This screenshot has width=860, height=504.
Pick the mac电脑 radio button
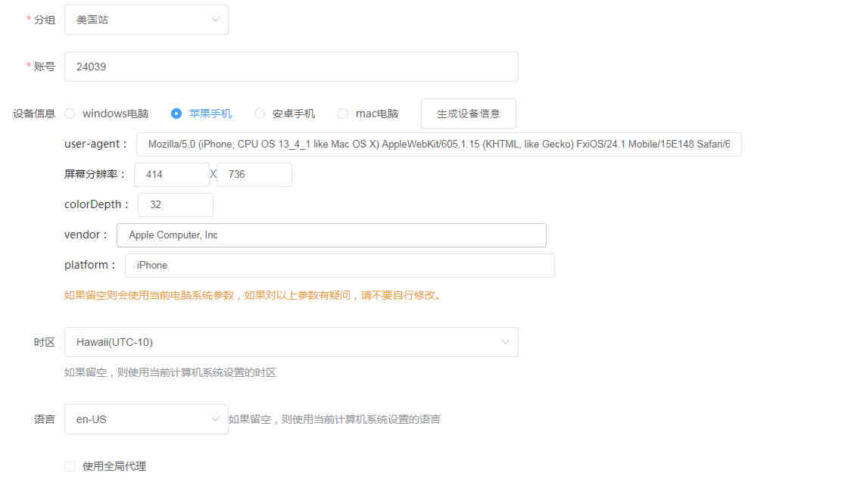click(x=343, y=114)
